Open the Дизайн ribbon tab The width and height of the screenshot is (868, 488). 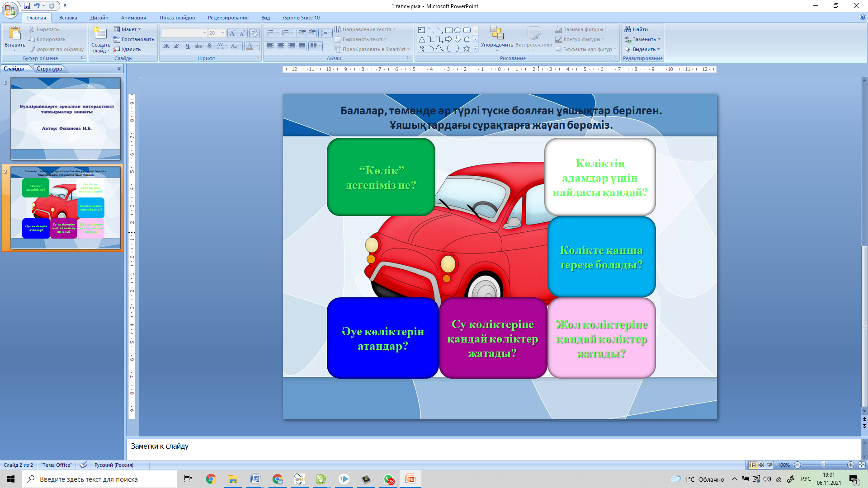coord(99,18)
